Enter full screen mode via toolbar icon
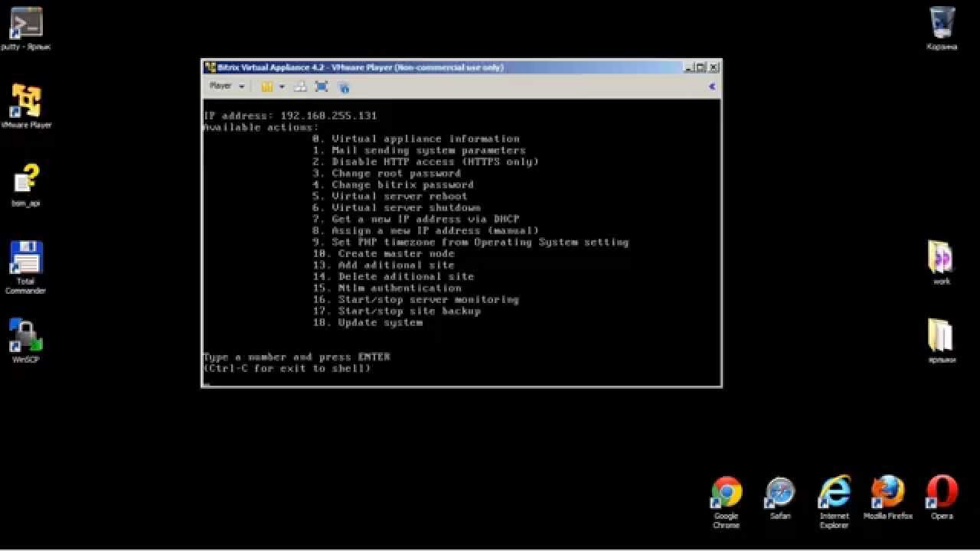Screen dimensions: 980x551 (322, 86)
